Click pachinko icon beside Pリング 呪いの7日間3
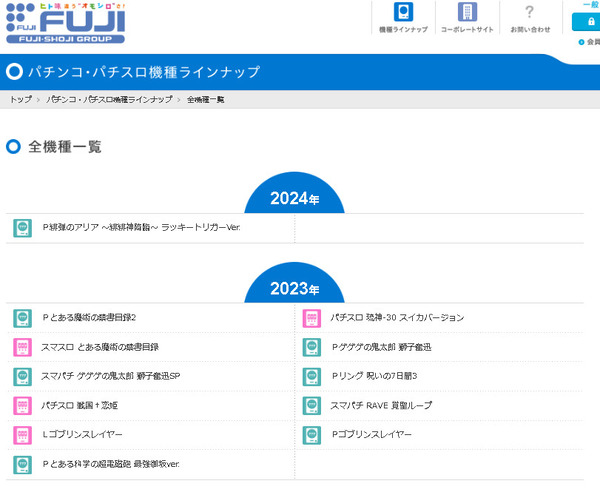This screenshot has height=492, width=600. [x=312, y=376]
